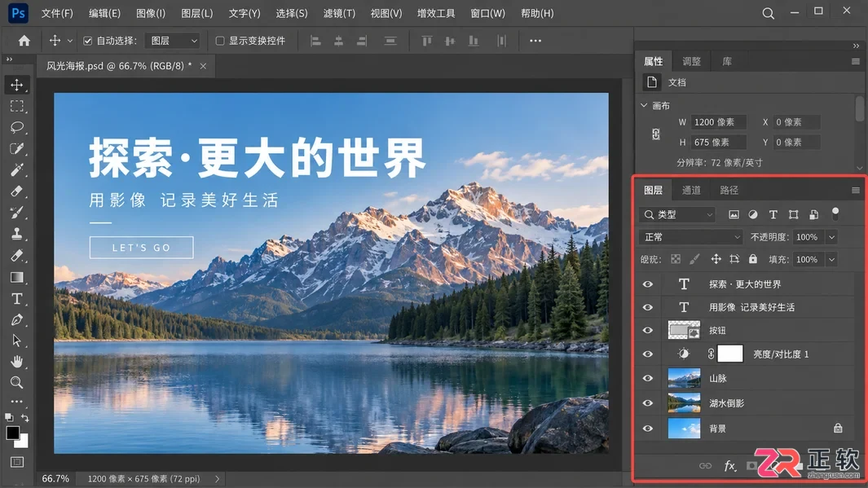Image resolution: width=868 pixels, height=488 pixels.
Task: Select the Zoom magnifier tool
Action: 16,382
